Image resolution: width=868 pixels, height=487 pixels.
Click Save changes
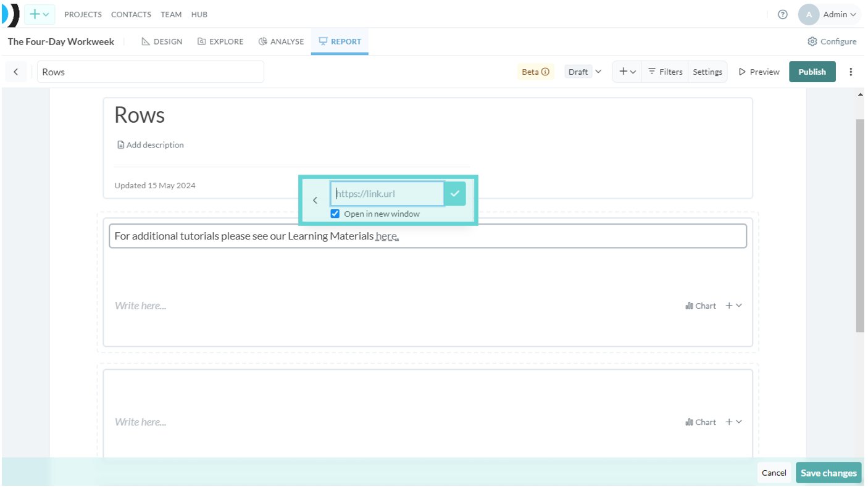828,473
